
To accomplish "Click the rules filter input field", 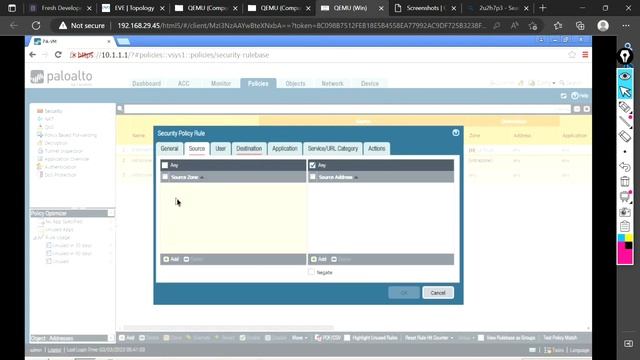I will 347,109.
